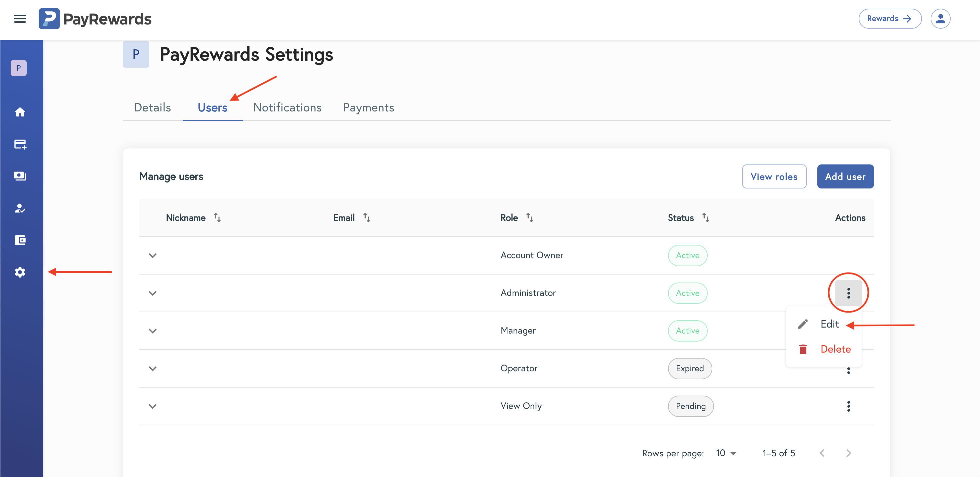Click the cash payments sidebar icon

pyautogui.click(x=20, y=176)
